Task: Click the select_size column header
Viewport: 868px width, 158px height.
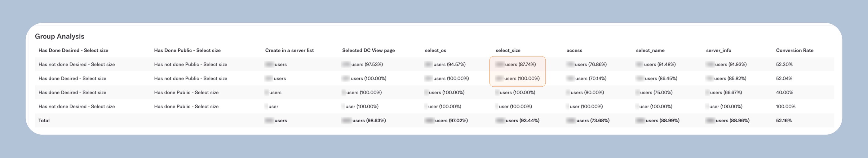Action: pos(508,50)
